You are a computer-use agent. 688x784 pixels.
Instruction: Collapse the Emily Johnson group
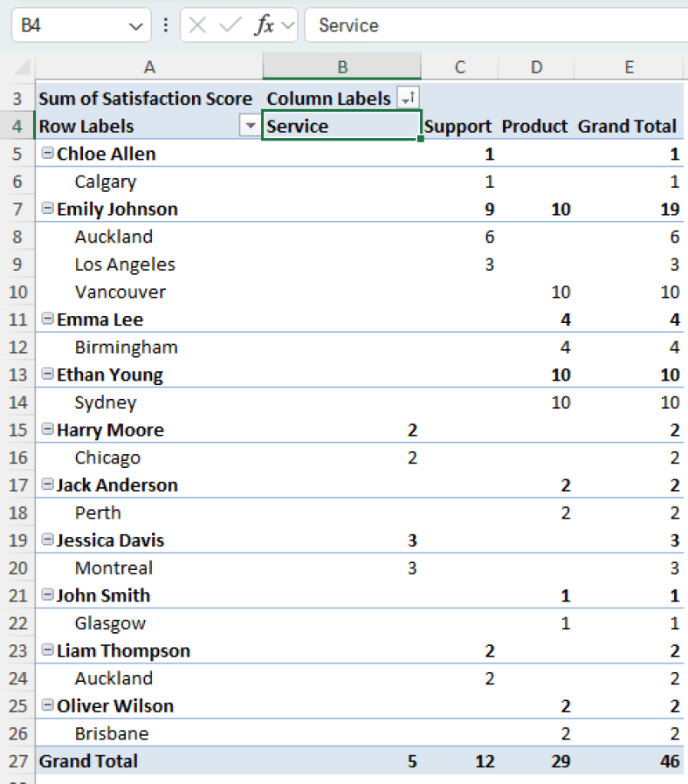(47, 209)
